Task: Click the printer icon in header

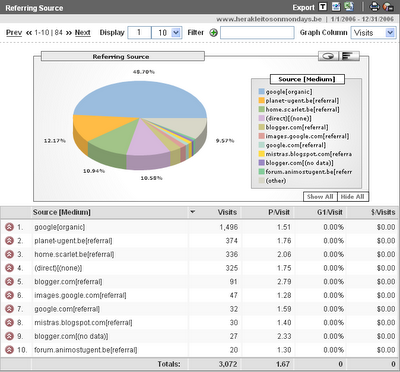Action: click(x=375, y=7)
